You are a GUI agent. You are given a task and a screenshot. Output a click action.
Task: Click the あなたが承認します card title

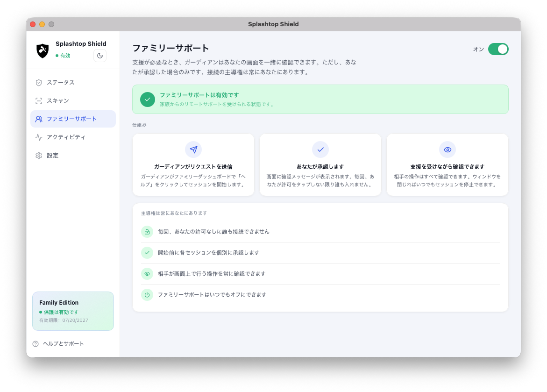click(320, 167)
